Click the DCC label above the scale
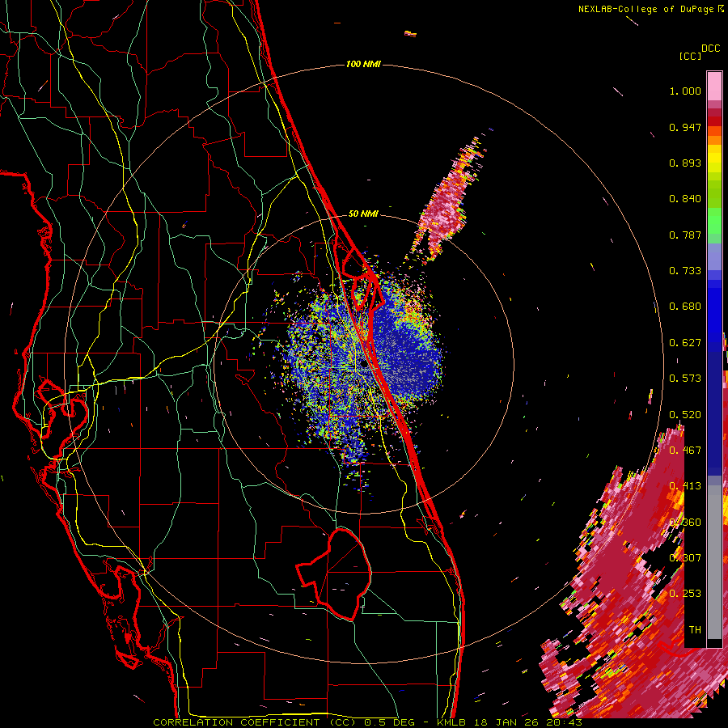Screen dimensions: 728x728 point(710,49)
